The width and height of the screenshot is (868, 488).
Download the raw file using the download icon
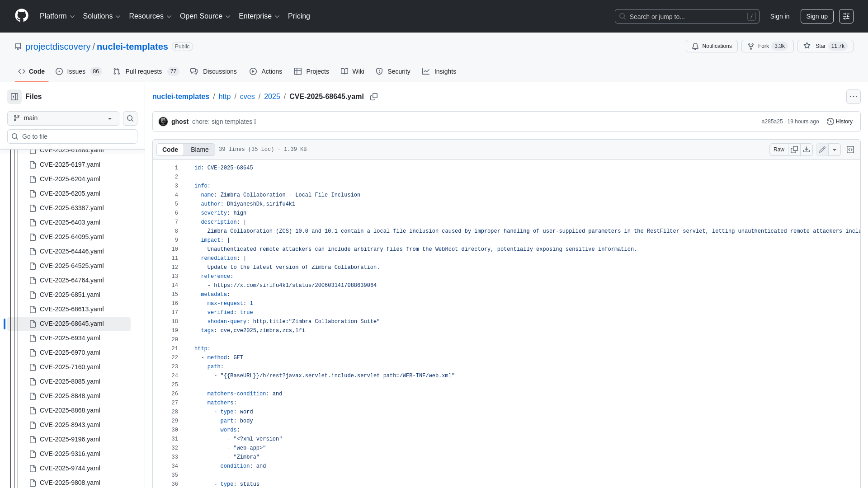click(807, 149)
